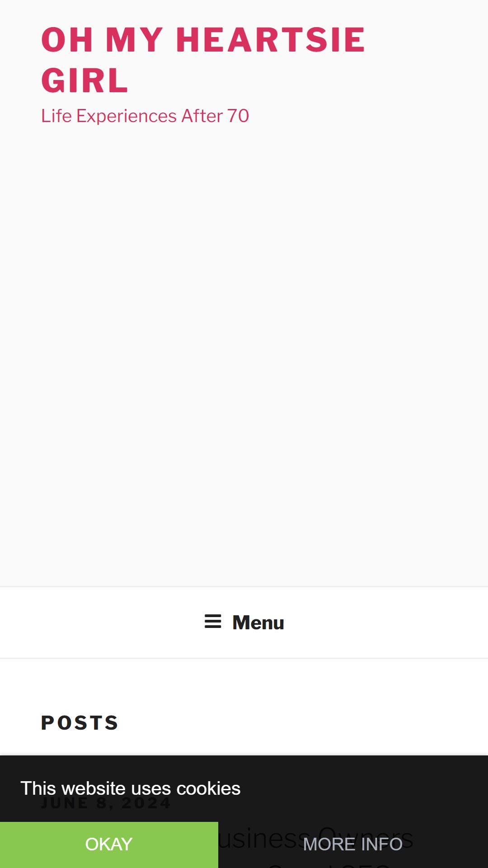Select the Life Experiences After 70 tagline
This screenshot has height=868, width=488.
145,116
